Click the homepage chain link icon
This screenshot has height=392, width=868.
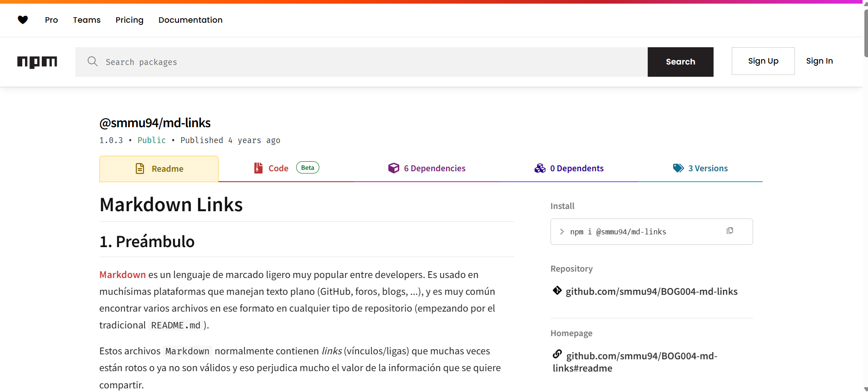click(557, 354)
